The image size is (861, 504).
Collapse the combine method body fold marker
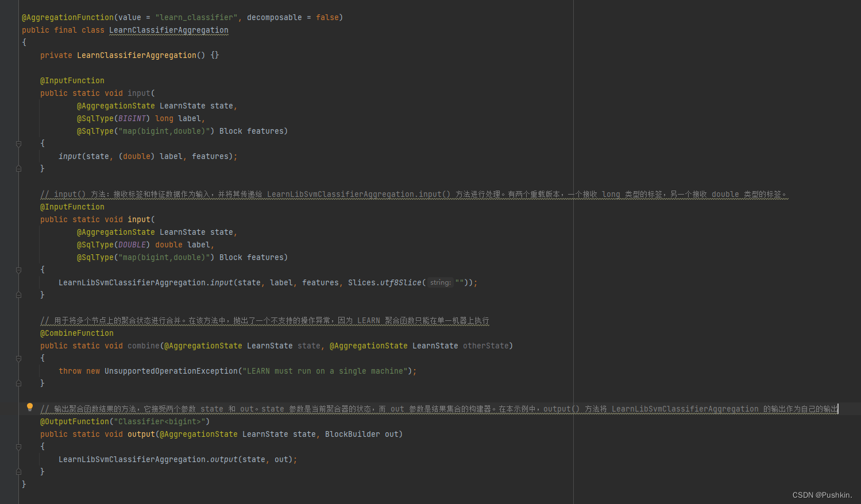tap(18, 358)
